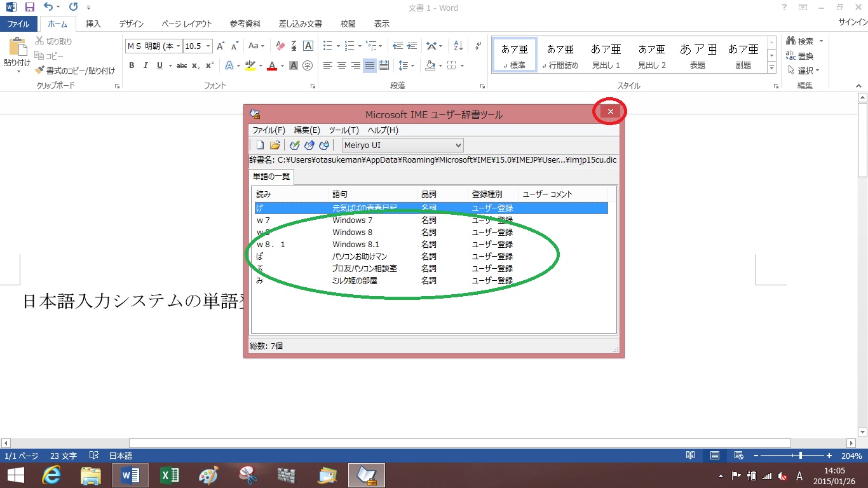The width and height of the screenshot is (868, 488).
Task: Toggle subscript formatting
Action: [x=196, y=65]
